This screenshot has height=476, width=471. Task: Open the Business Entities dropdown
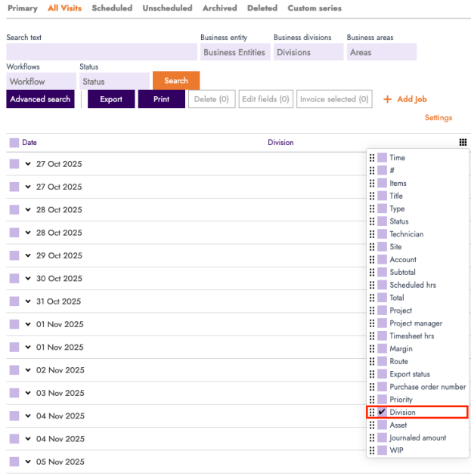coord(234,52)
